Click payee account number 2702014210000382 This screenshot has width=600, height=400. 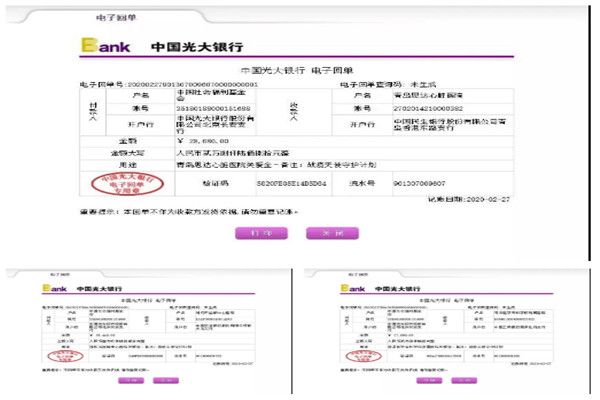point(428,108)
